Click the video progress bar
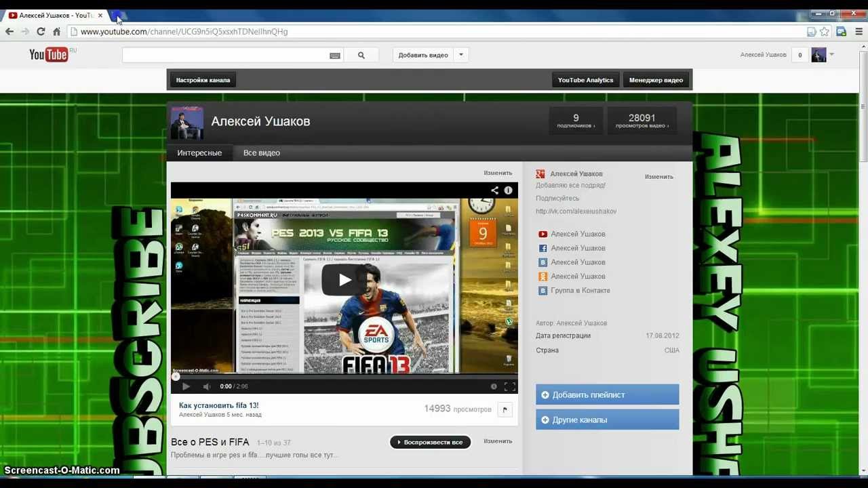This screenshot has width=868, height=488. pyautogui.click(x=344, y=376)
